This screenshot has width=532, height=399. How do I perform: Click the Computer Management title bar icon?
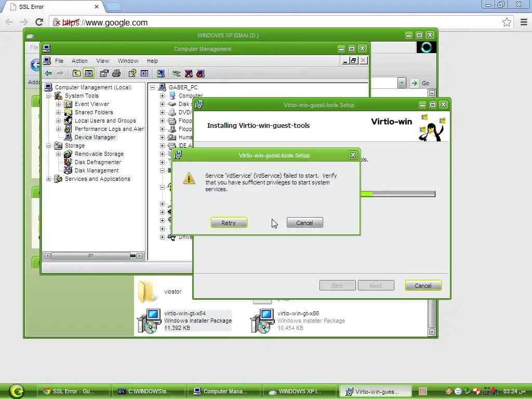[47, 48]
